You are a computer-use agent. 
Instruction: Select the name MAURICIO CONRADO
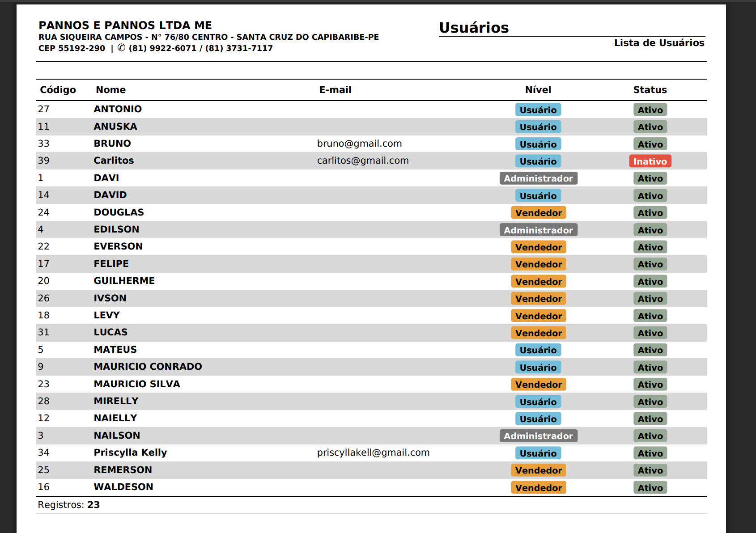click(x=148, y=367)
